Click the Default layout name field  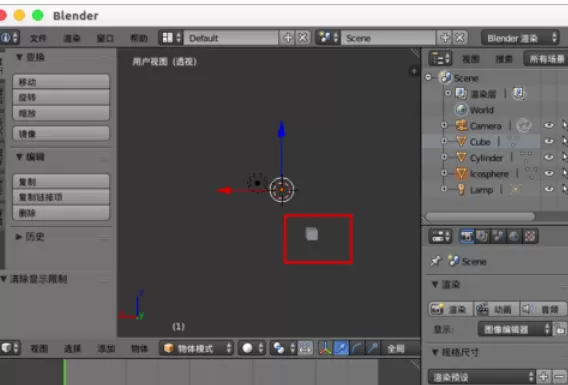point(231,38)
